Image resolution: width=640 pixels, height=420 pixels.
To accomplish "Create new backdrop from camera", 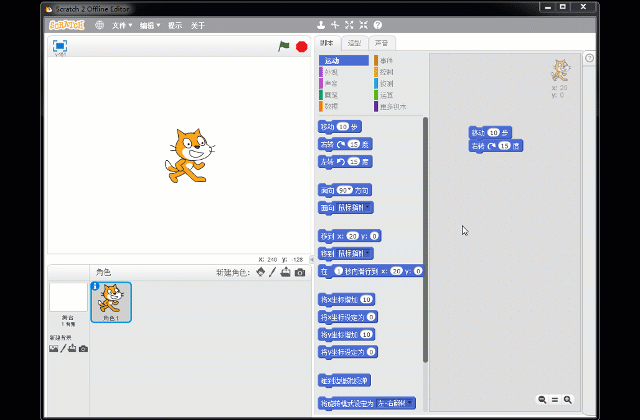I will pyautogui.click(x=83, y=349).
